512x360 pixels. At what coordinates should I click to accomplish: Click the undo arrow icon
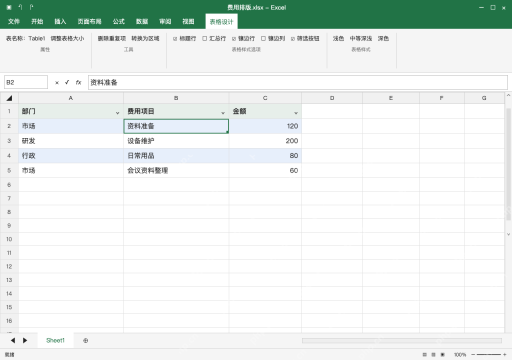[20, 7]
